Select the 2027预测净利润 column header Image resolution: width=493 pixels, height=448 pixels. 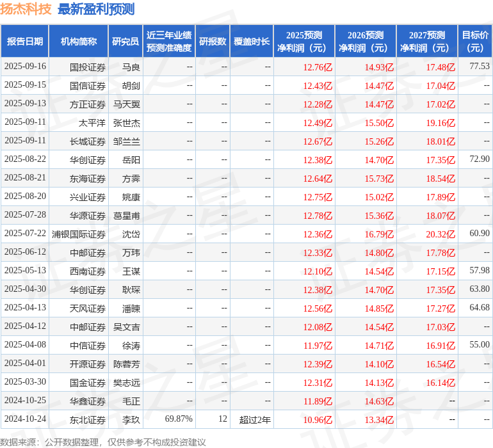point(427,42)
